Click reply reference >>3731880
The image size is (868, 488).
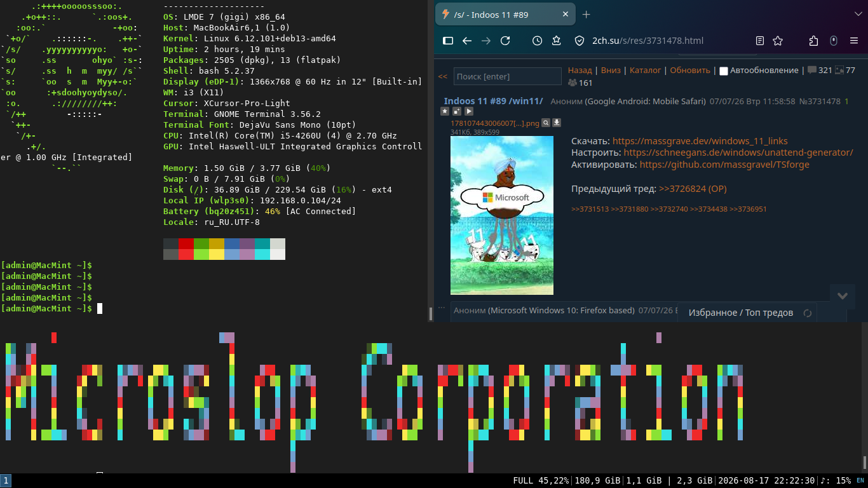[x=630, y=209]
